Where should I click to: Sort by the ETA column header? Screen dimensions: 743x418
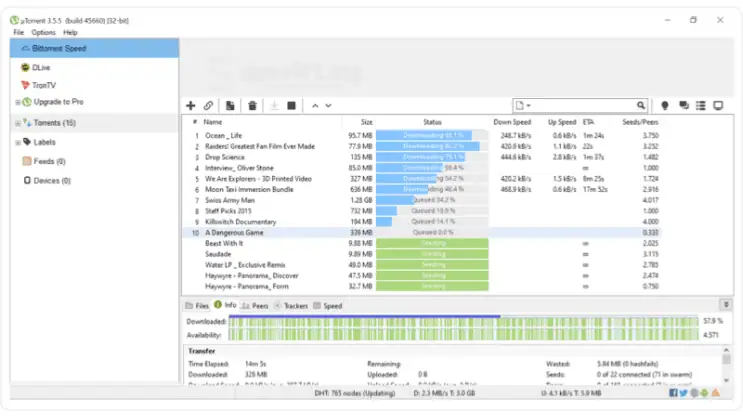point(589,122)
